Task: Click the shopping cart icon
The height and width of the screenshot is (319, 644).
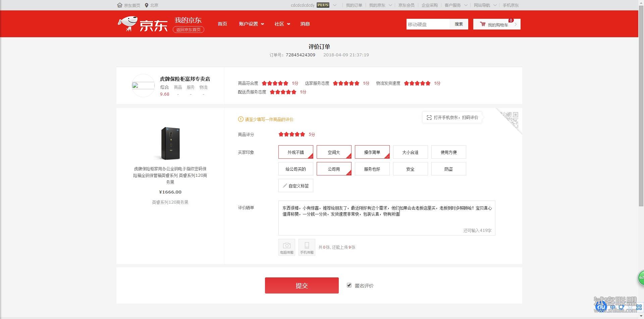Action: tap(483, 24)
